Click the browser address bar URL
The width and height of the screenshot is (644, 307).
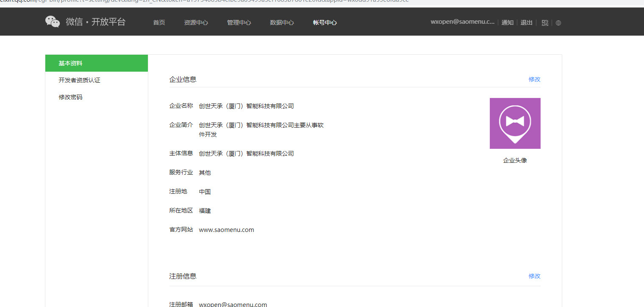pyautogui.click(x=205, y=1)
